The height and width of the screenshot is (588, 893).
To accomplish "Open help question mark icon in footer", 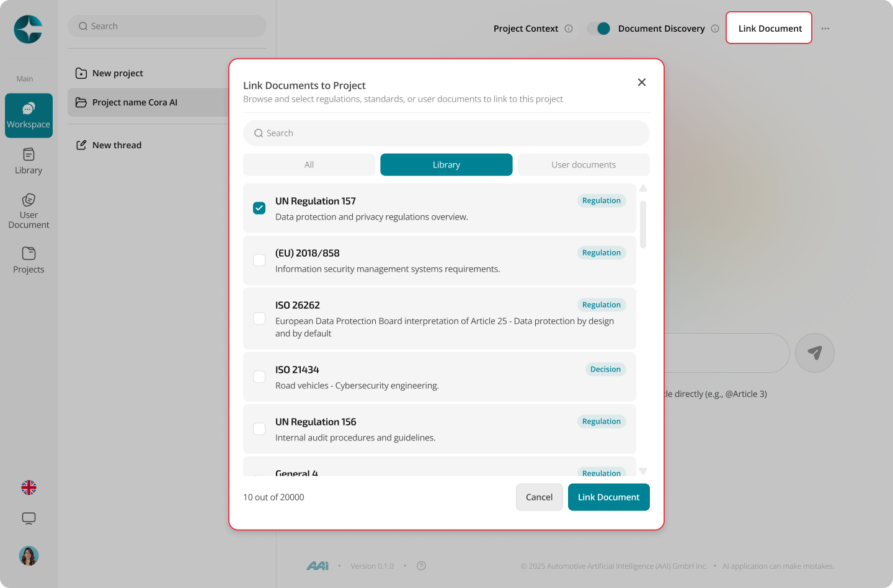I will pos(422,566).
